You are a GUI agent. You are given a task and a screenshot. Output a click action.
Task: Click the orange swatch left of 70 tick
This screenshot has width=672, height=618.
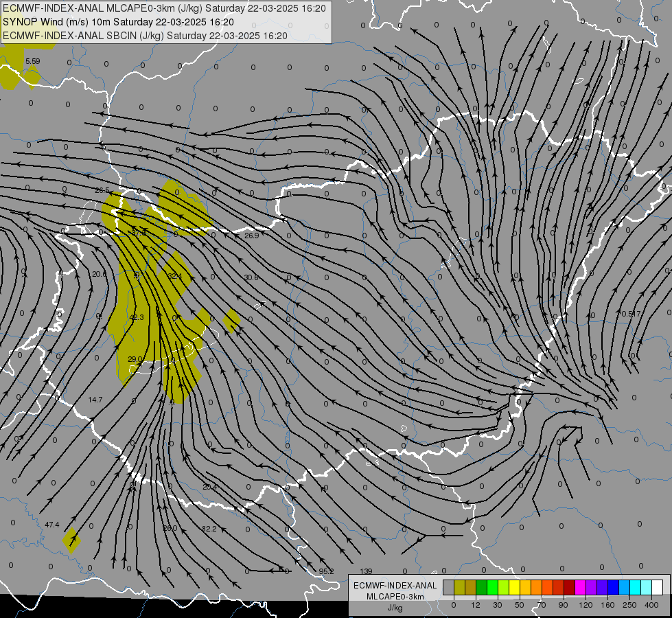(537, 587)
